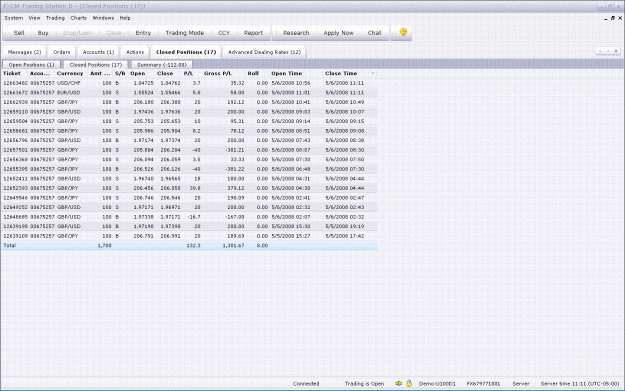Image resolution: width=625 pixels, height=391 pixels.
Task: Click the Buy toolbar button
Action: [43, 33]
